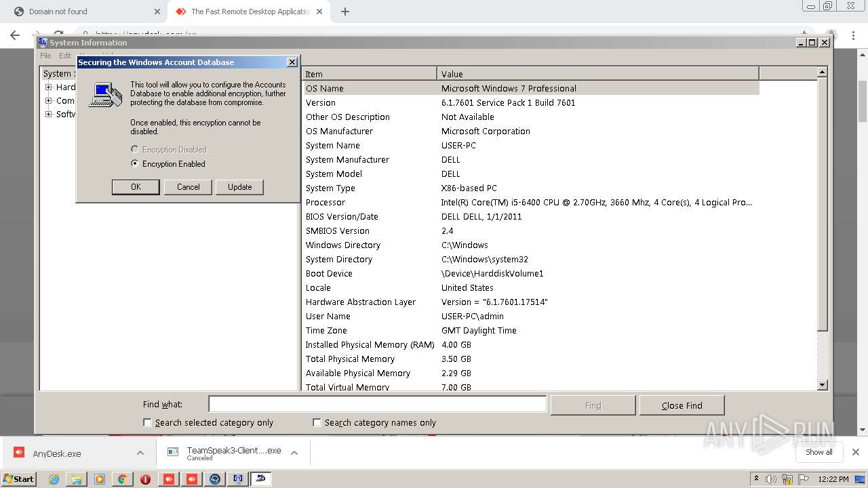Select the System Summary tree root

58,73
